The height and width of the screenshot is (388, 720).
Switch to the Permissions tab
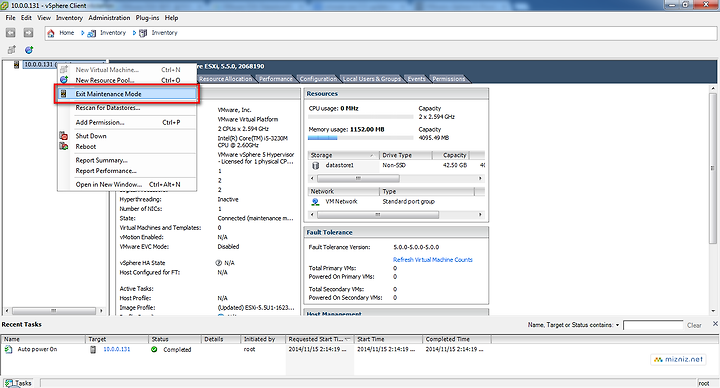449,79
